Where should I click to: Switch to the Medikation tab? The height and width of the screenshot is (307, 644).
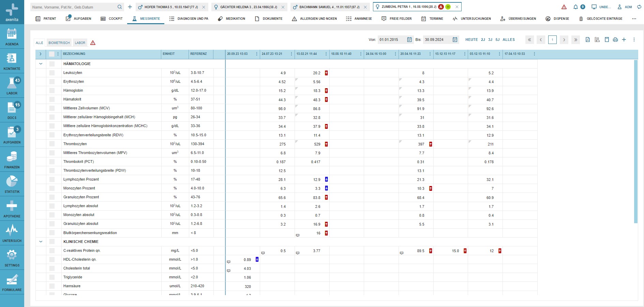(x=231, y=19)
